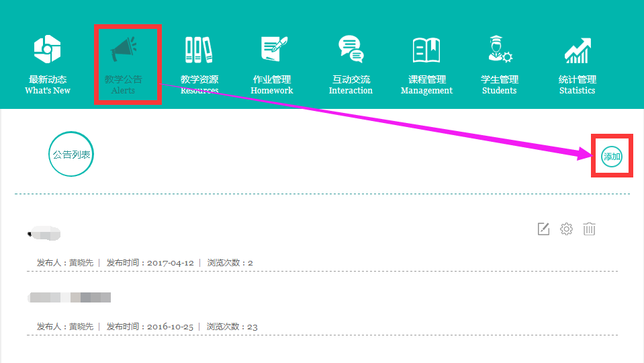644x363 pixels.
Task: Open the Resources binders icon
Action: coord(199,49)
